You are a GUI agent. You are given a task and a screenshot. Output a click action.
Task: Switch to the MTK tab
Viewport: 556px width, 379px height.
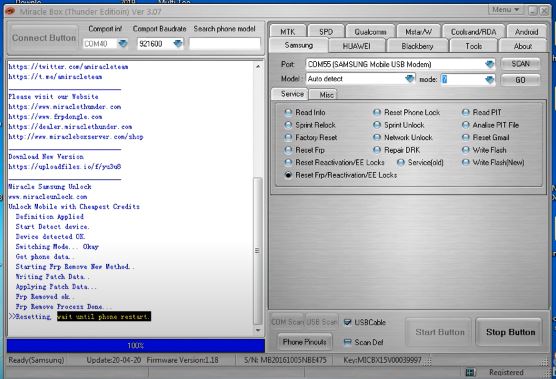click(288, 32)
